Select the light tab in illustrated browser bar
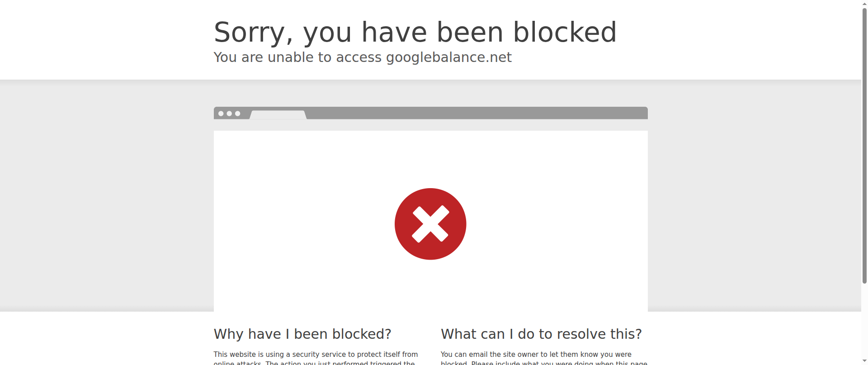 pyautogui.click(x=278, y=115)
